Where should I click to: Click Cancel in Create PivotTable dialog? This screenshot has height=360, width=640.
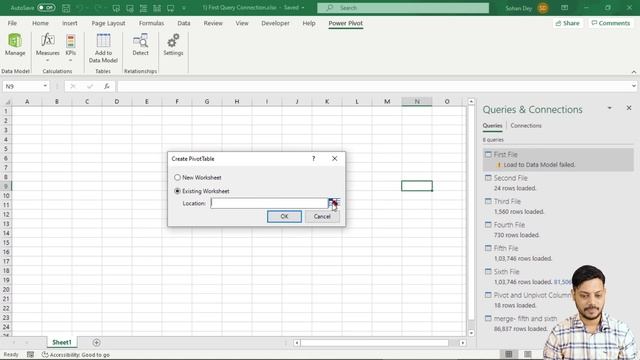pyautogui.click(x=322, y=216)
